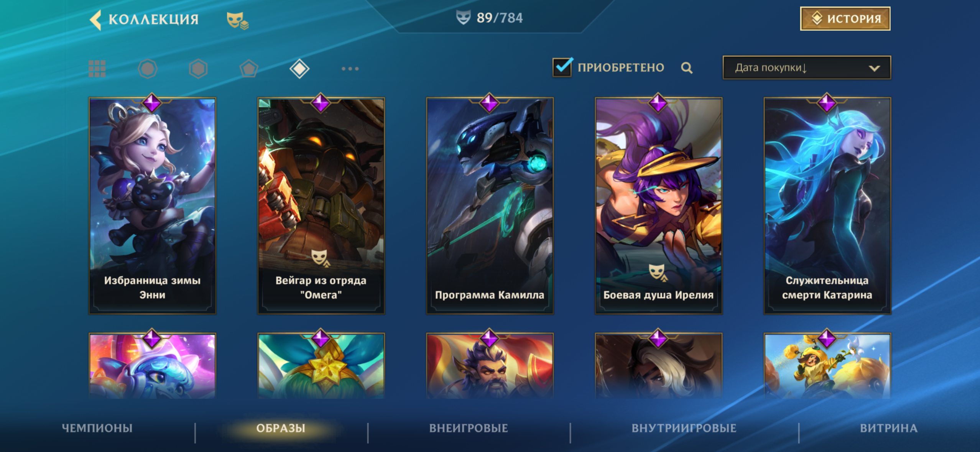This screenshot has width=980, height=452.
Task: Filter by the pentagon rarity icon
Action: pyautogui.click(x=249, y=69)
